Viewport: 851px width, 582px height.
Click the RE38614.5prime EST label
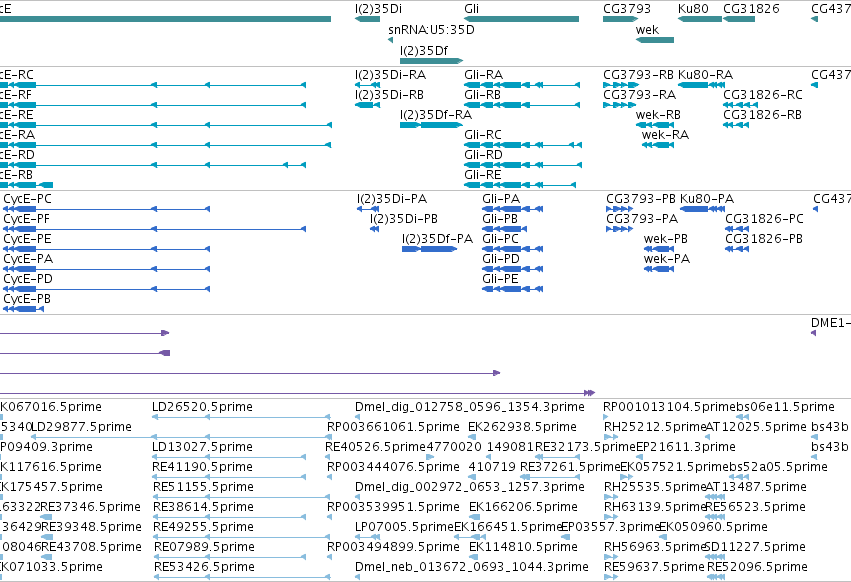click(203, 507)
